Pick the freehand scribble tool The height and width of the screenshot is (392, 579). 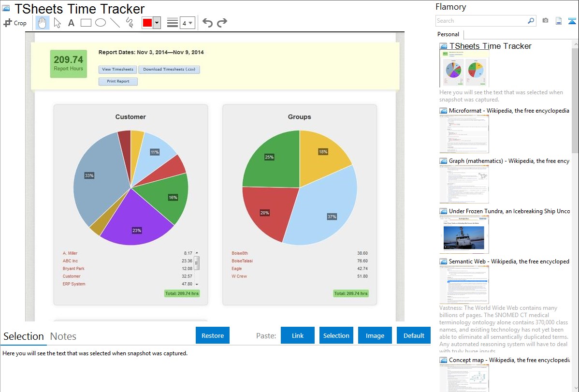click(x=130, y=23)
